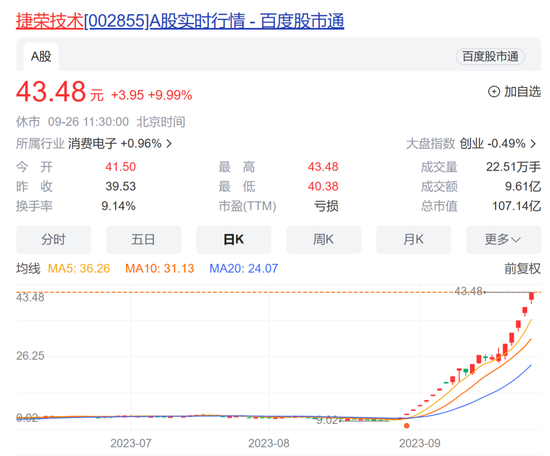Click the 2023-08 date axis label
Image resolution: width=550 pixels, height=456 pixels.
269,443
